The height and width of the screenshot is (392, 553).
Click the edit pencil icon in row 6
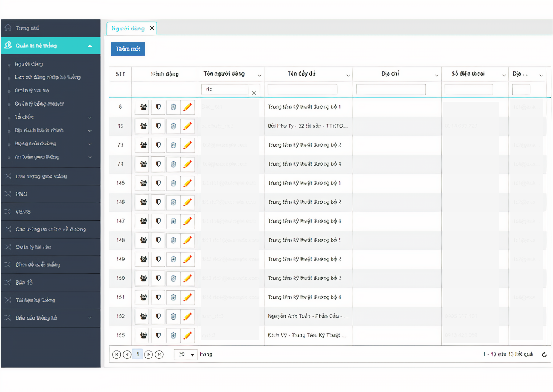(x=188, y=107)
